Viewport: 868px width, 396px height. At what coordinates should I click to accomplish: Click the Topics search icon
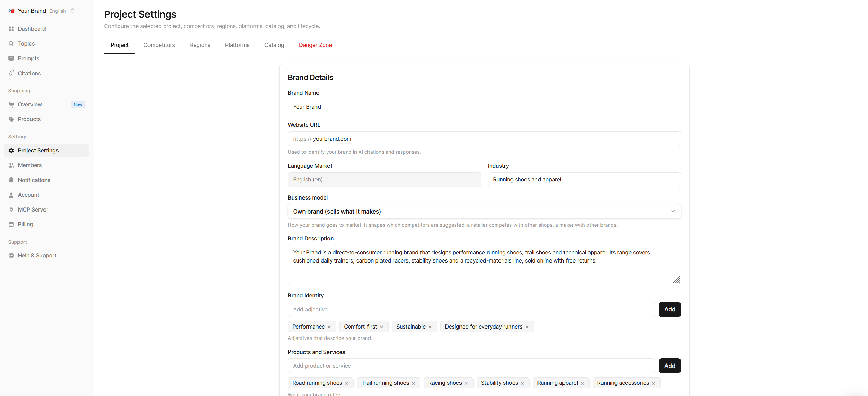click(11, 43)
